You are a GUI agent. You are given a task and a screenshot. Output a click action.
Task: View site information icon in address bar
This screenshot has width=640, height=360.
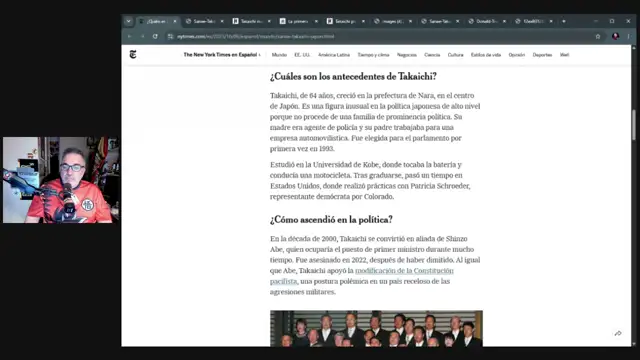click(170, 36)
